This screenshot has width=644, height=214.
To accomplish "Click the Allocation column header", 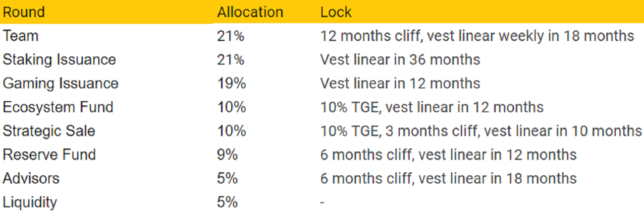I will [x=250, y=12].
